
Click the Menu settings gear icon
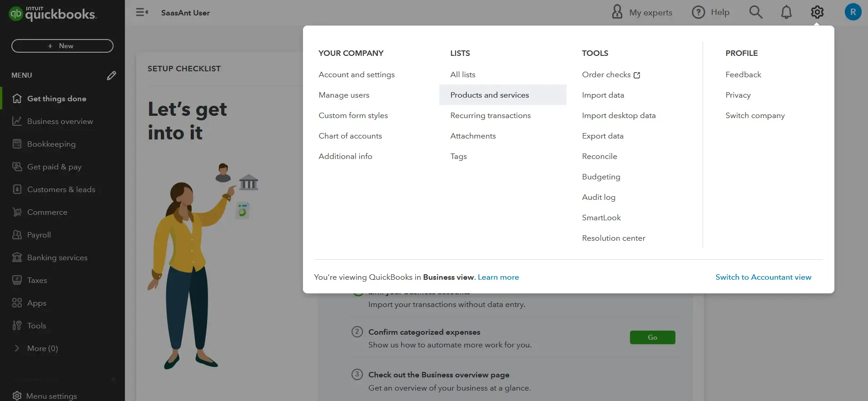pos(17,396)
